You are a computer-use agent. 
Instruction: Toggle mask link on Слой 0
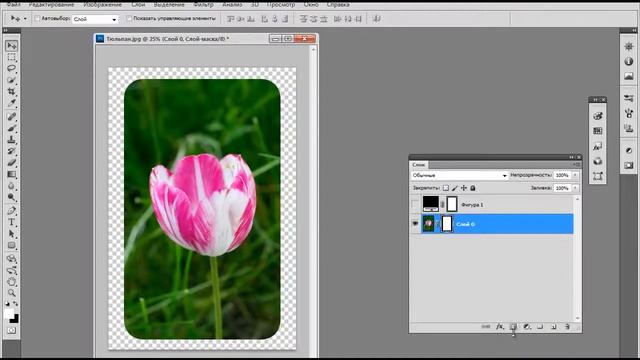tap(438, 224)
